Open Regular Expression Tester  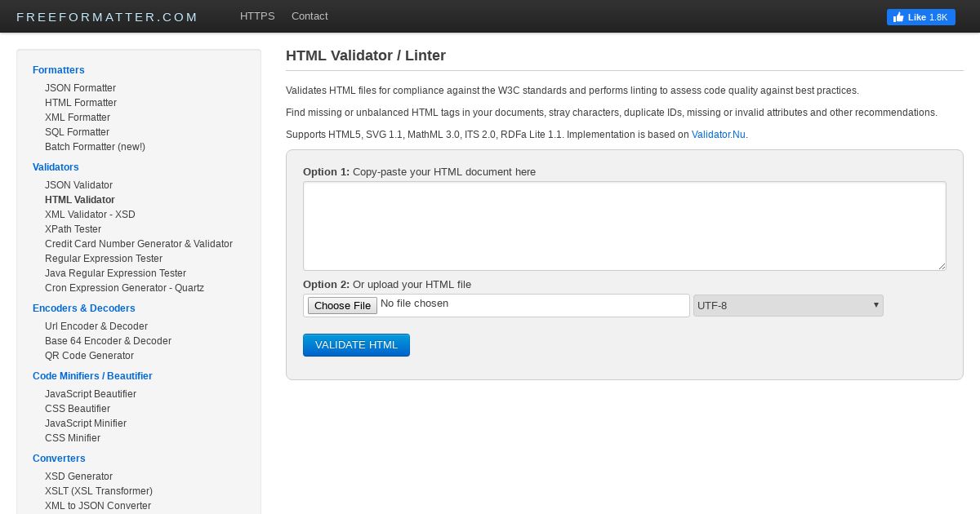point(104,259)
